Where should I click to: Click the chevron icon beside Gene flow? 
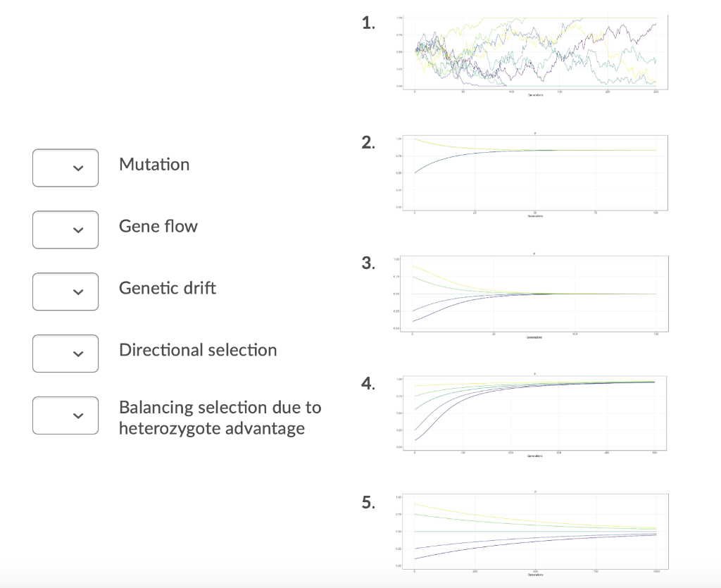click(x=77, y=230)
